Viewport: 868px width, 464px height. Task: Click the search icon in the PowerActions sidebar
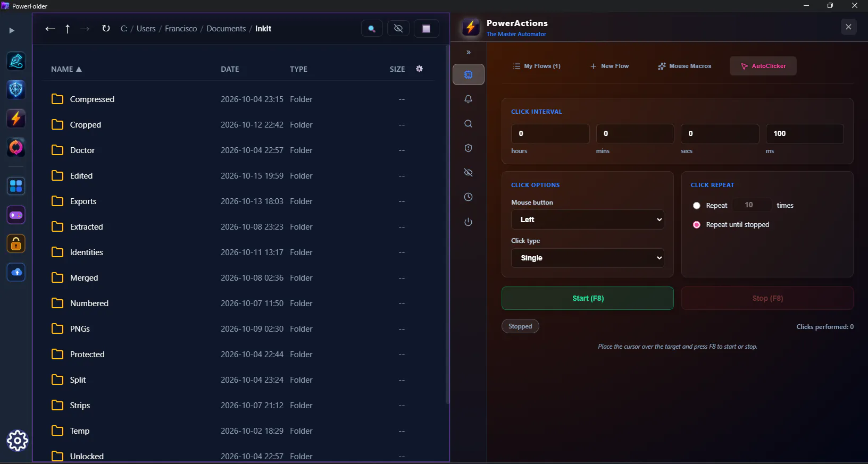pos(468,124)
